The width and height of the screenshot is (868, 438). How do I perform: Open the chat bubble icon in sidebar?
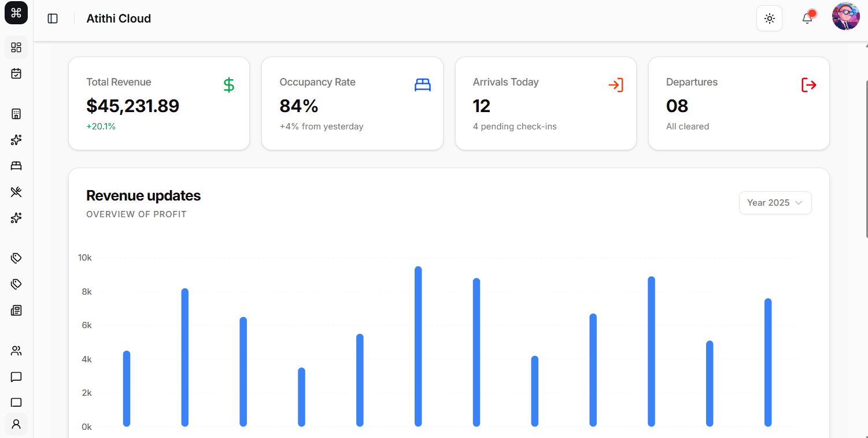[x=16, y=377]
